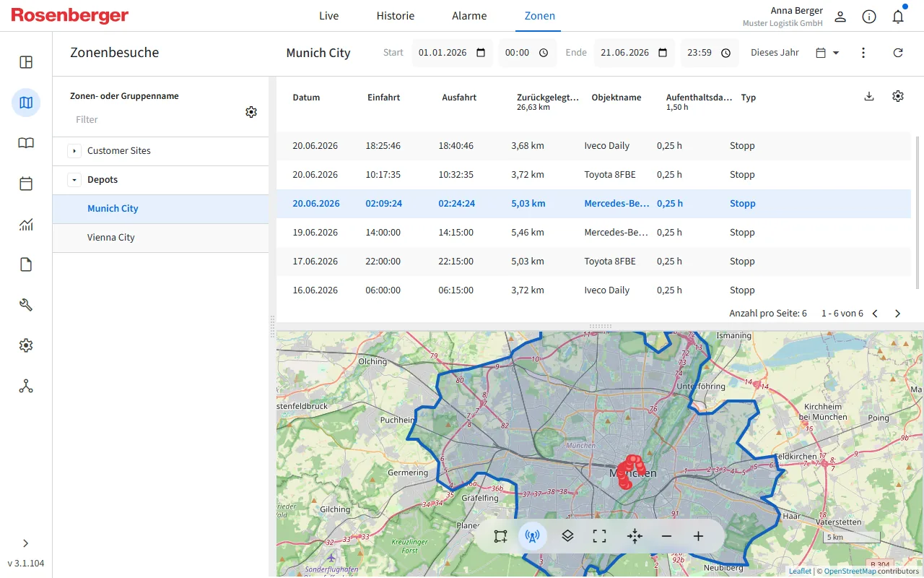Open the wrench maintenance sidebar icon
Screen dimensions: 924x578
click(x=26, y=305)
